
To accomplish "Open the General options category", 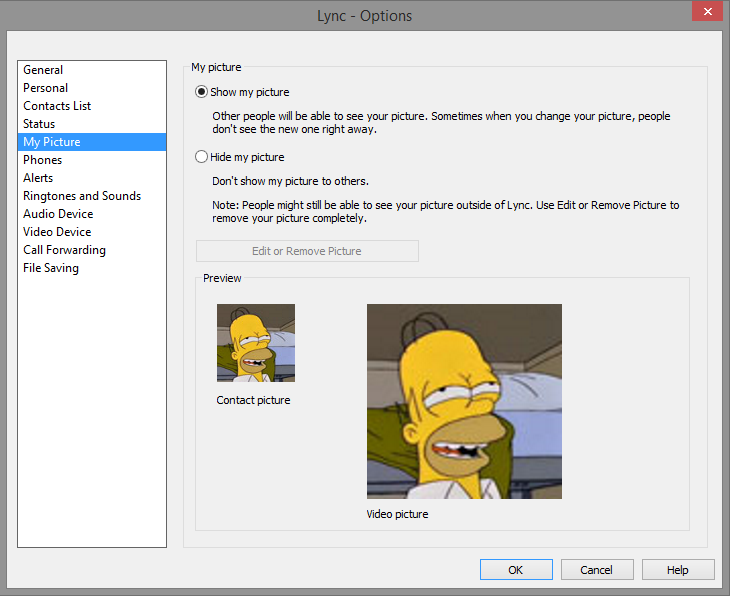I will (x=92, y=70).
